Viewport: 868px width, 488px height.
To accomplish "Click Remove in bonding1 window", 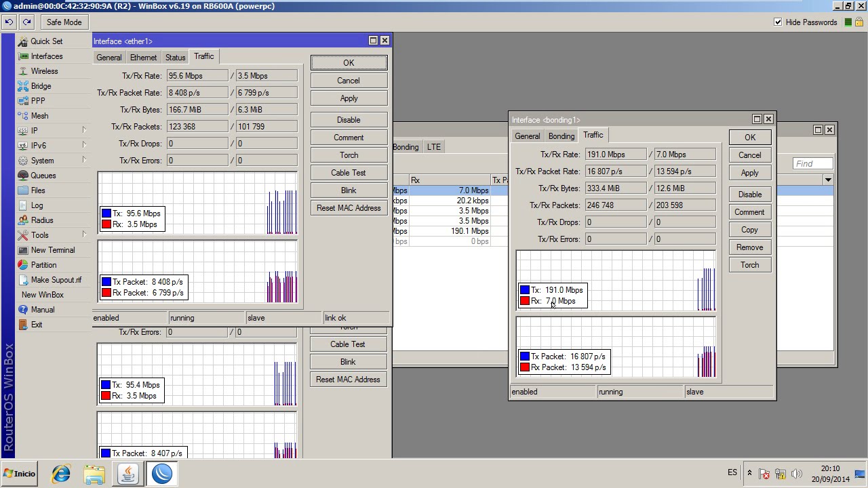I will pos(750,247).
